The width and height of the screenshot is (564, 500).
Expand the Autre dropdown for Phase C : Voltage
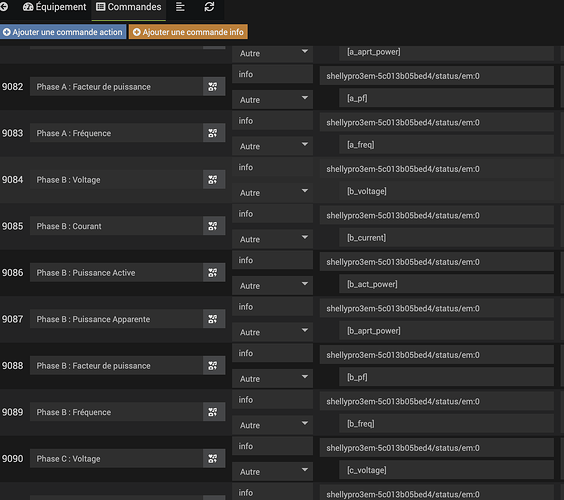pos(272,471)
